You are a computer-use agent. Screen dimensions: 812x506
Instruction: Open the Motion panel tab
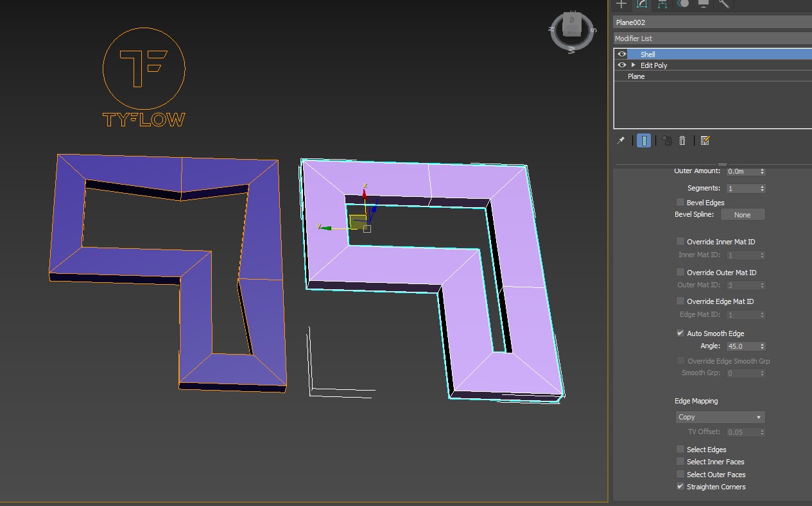[x=683, y=4]
